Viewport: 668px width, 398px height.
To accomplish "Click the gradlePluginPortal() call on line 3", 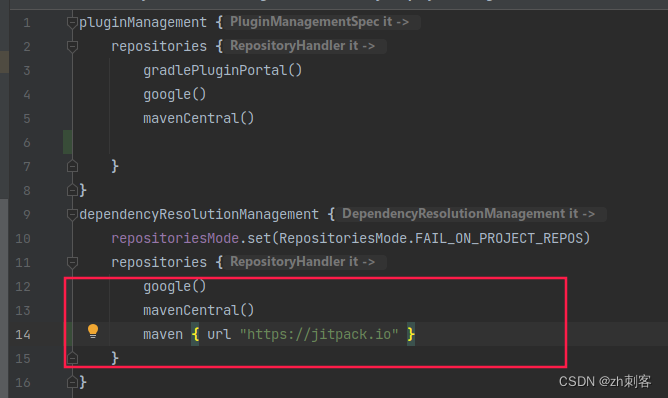I will (222, 70).
